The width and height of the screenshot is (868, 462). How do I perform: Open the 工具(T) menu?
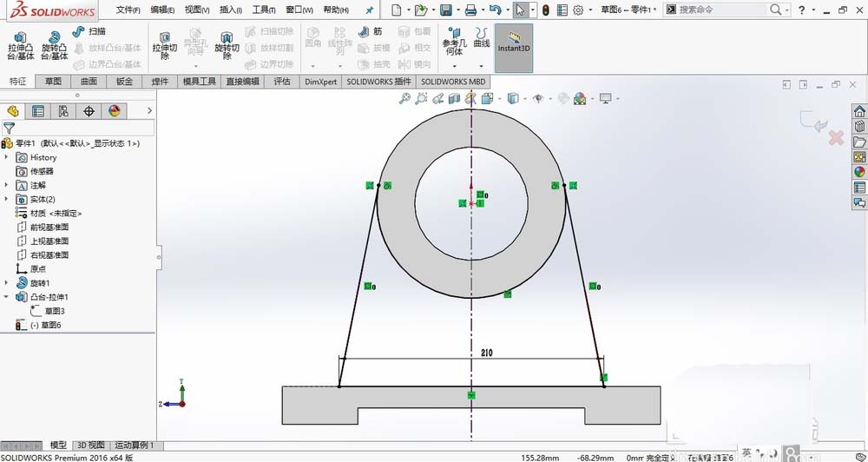(x=264, y=10)
